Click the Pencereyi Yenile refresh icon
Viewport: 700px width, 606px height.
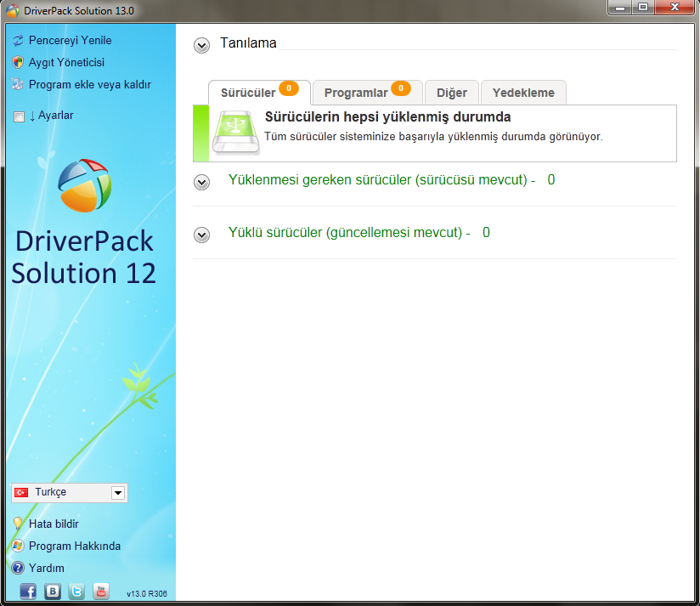[18, 40]
